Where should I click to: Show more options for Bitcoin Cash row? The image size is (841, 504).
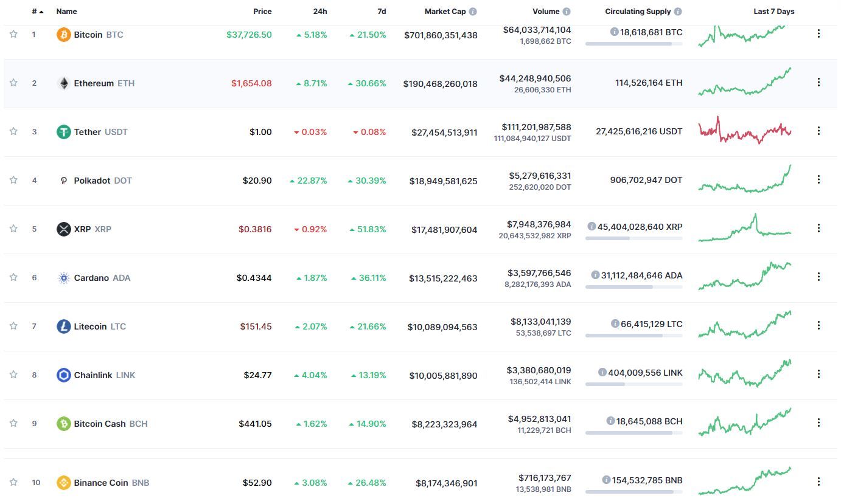818,423
